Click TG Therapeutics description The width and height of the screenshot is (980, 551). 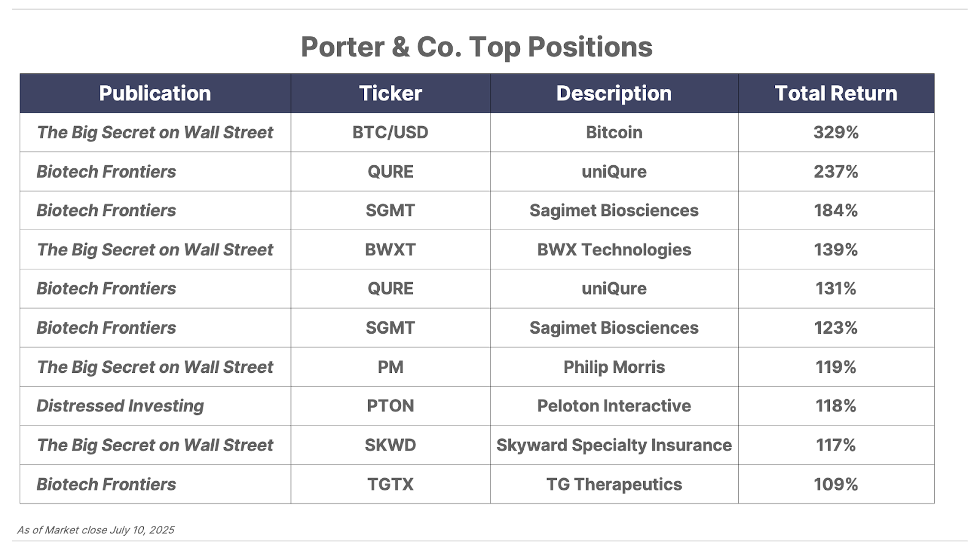(614, 484)
